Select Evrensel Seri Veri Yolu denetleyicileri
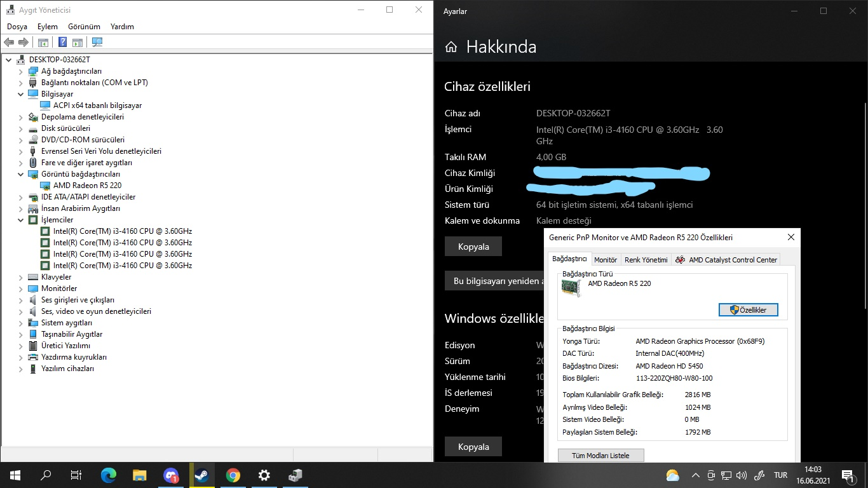The width and height of the screenshot is (868, 488). coord(101,151)
